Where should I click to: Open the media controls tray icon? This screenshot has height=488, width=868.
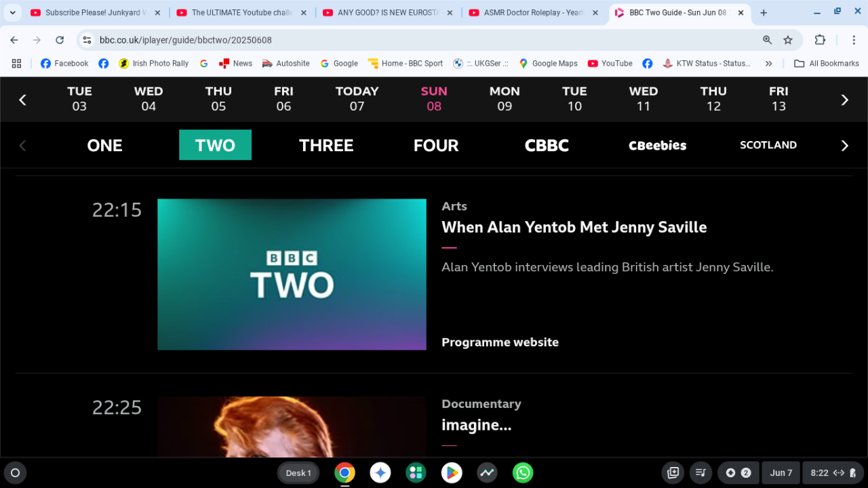[x=701, y=472]
